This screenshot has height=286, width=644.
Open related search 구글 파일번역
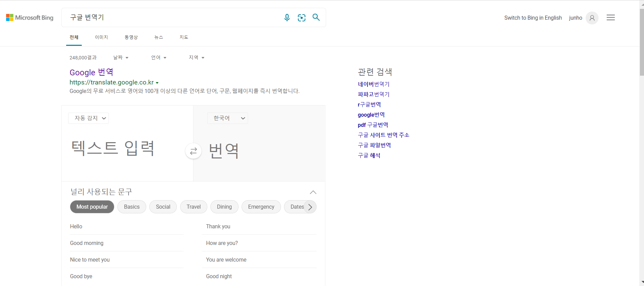[374, 145]
